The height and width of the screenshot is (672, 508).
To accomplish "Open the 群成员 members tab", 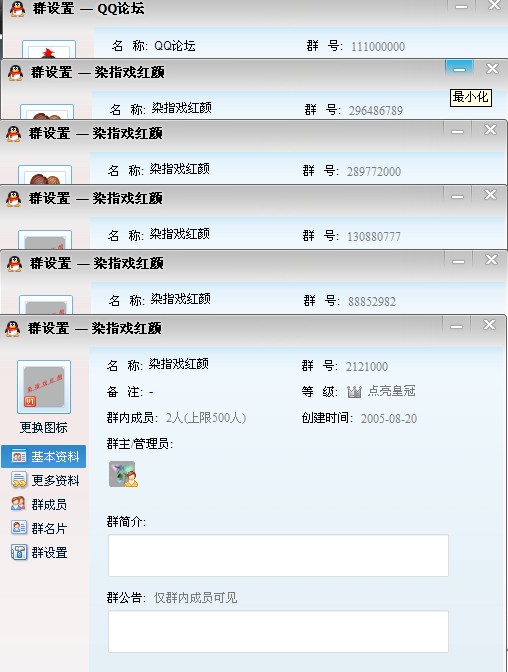I will pyautogui.click(x=39, y=504).
